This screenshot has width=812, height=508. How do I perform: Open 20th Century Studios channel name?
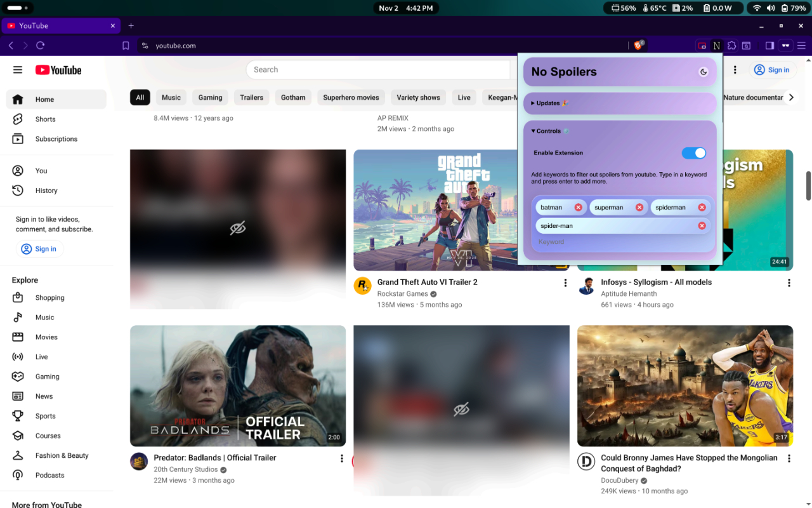click(x=186, y=470)
